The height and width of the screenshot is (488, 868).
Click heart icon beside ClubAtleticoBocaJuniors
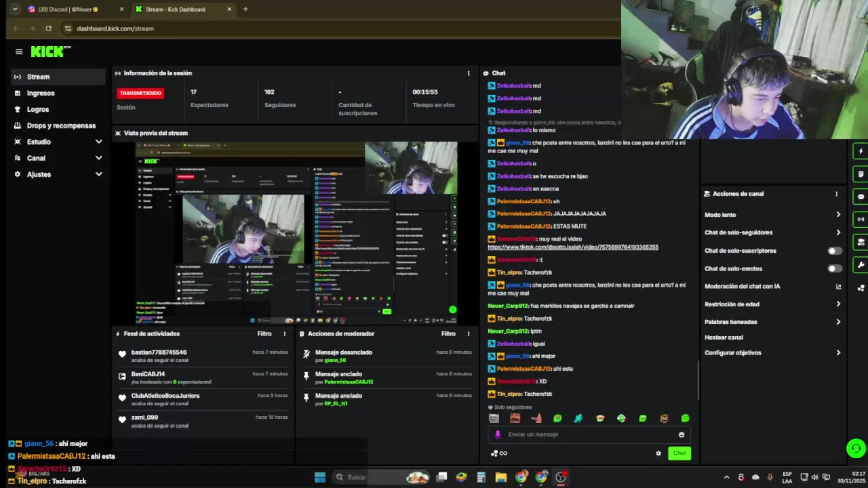122,398
